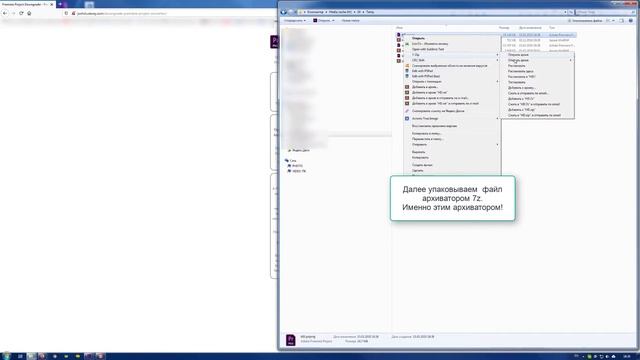Select first 'Открыть архив' in 7-Zip submenu
Screen dimensions: 640x360
[x=518, y=55]
